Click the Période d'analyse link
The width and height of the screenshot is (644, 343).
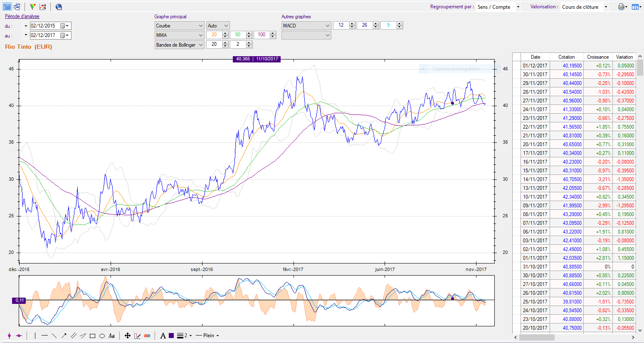[22, 17]
